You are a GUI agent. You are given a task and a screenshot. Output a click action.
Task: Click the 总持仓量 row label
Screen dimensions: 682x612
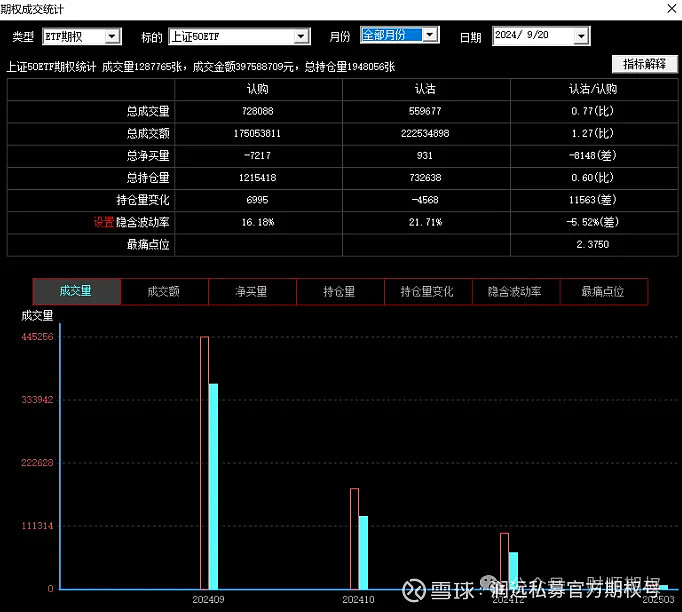(148, 178)
